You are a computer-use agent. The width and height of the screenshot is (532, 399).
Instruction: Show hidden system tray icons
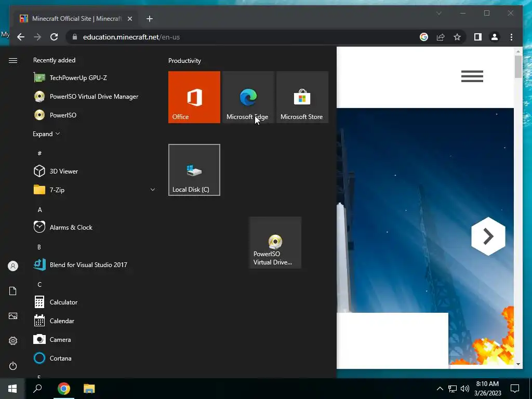point(440,389)
